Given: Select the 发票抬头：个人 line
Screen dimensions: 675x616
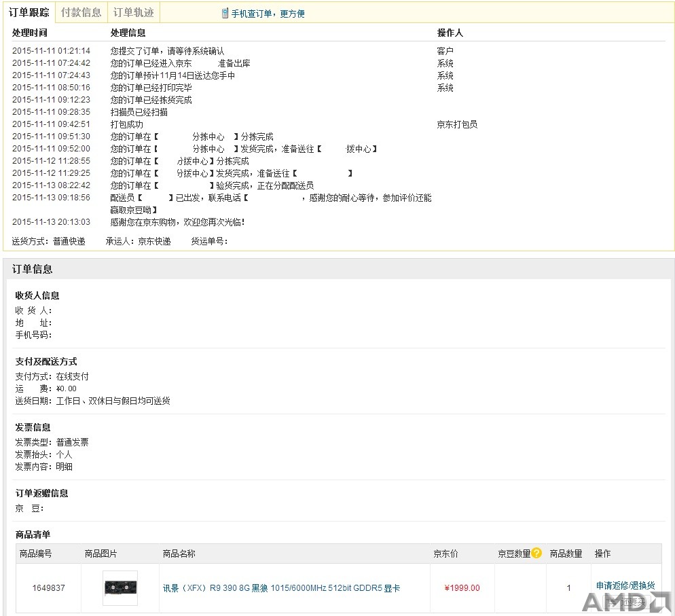Looking at the screenshot, I should [44, 454].
